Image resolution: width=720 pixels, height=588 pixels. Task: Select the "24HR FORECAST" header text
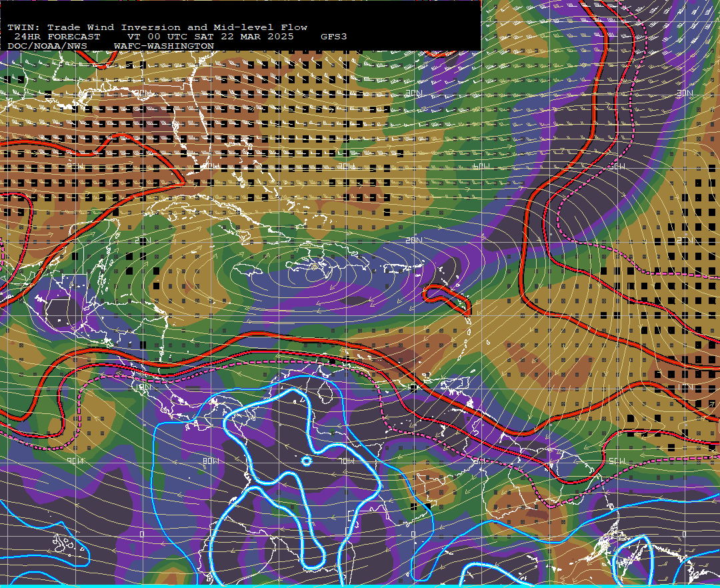pyautogui.click(x=57, y=37)
